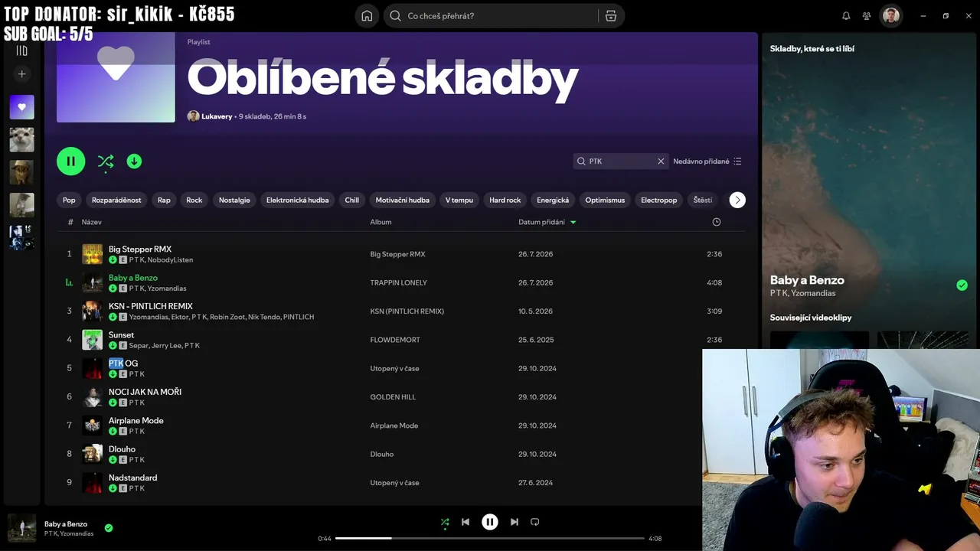
Task: Open the FLOWDEMORT album link
Action: click(397, 340)
